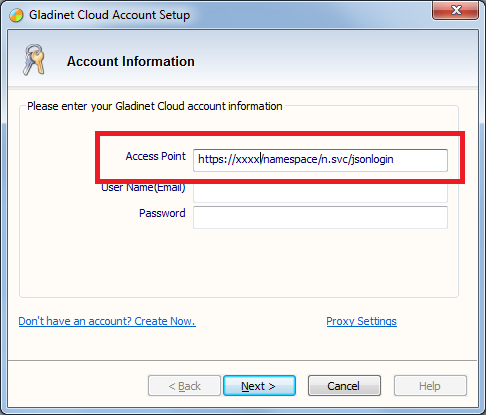Place cursor at end of jsonlogin text
Viewport: 486px width, 415px height.
click(394, 159)
